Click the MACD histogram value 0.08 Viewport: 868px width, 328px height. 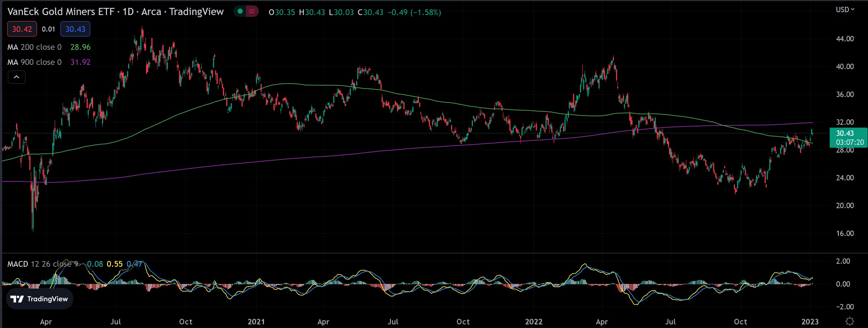pyautogui.click(x=95, y=264)
